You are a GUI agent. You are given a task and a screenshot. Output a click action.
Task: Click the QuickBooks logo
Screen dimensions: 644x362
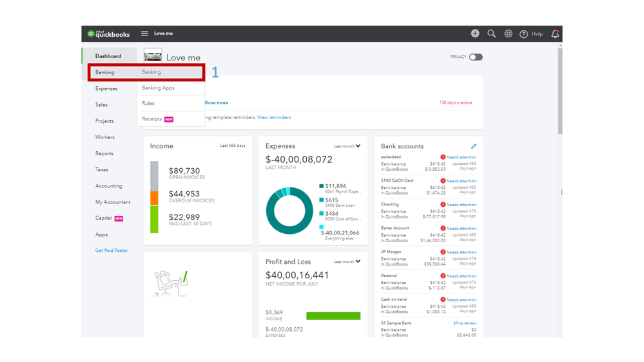108,33
